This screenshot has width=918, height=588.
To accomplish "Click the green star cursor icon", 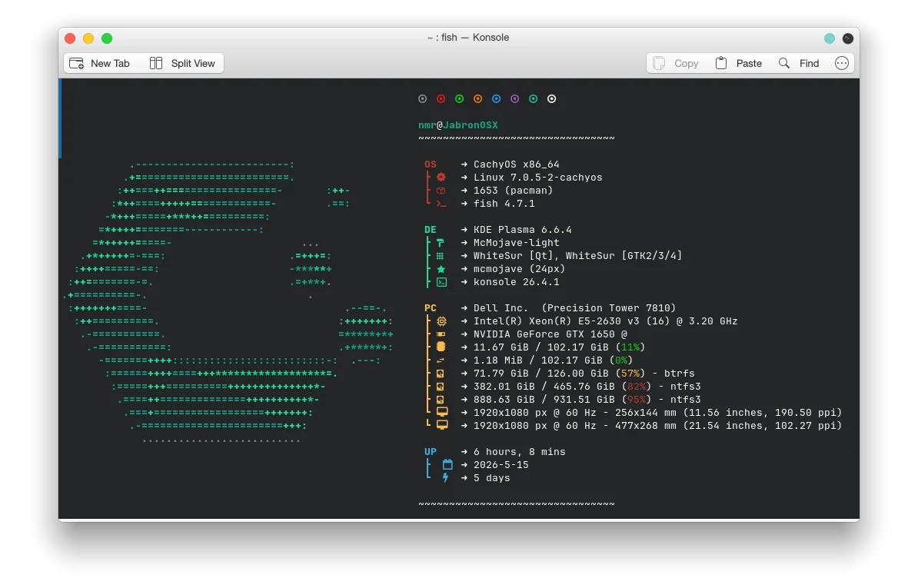I will [x=441, y=269].
